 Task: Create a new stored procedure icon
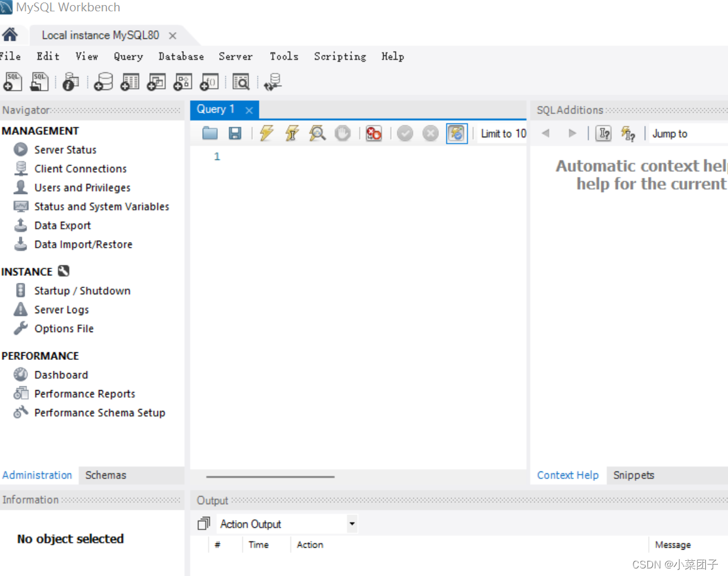pyautogui.click(x=183, y=82)
